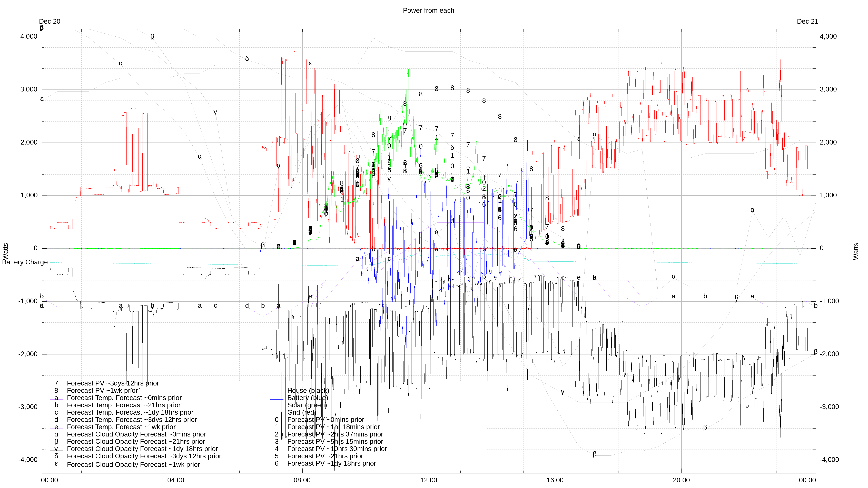Viewport: 868px width, 488px height.
Task: Select legend 'Forecast Temp. Forecast ~0mins prior'
Action: (124, 398)
